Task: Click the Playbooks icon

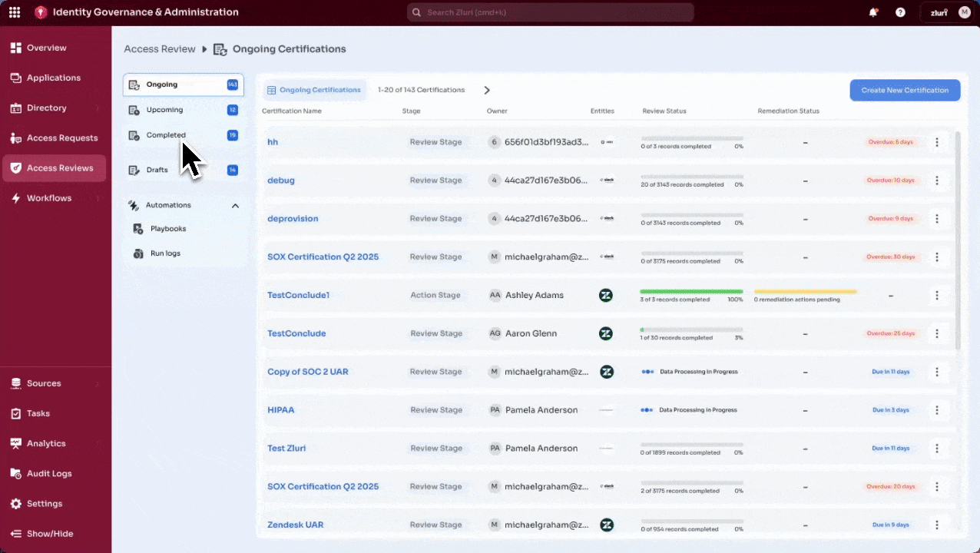Action: 138,229
